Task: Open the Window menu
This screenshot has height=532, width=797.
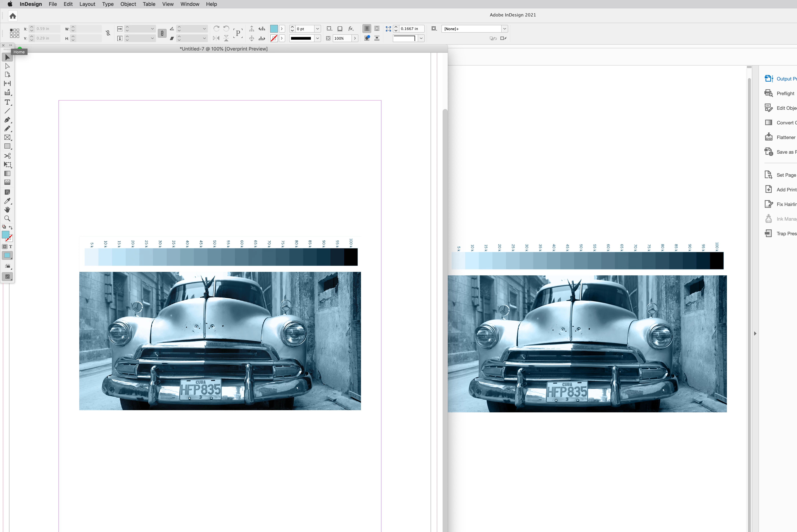Action: click(189, 4)
